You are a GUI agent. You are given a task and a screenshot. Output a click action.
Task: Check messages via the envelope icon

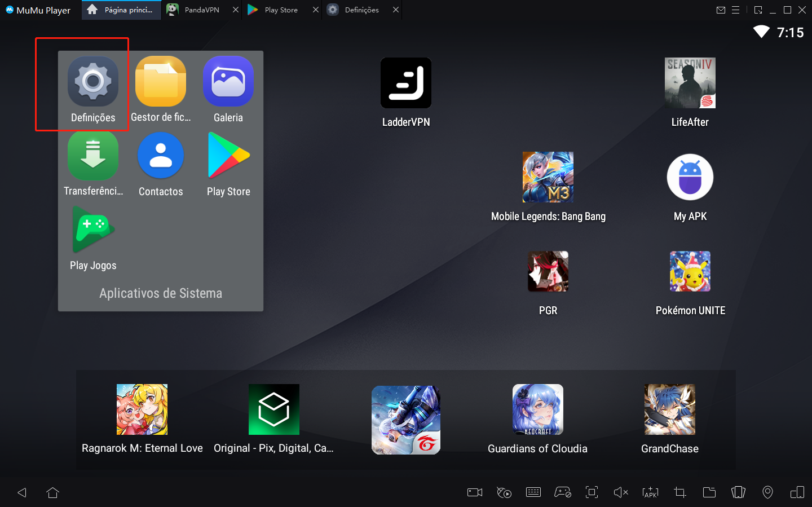click(x=721, y=10)
